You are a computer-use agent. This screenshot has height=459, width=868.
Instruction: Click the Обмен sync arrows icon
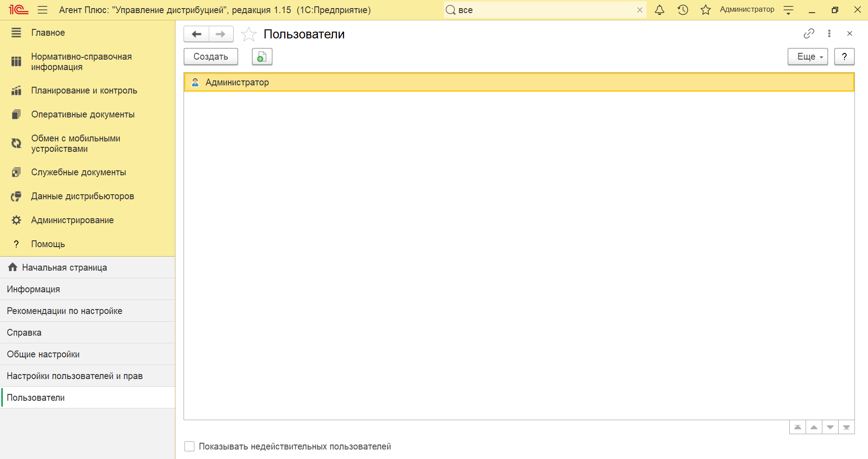16,143
